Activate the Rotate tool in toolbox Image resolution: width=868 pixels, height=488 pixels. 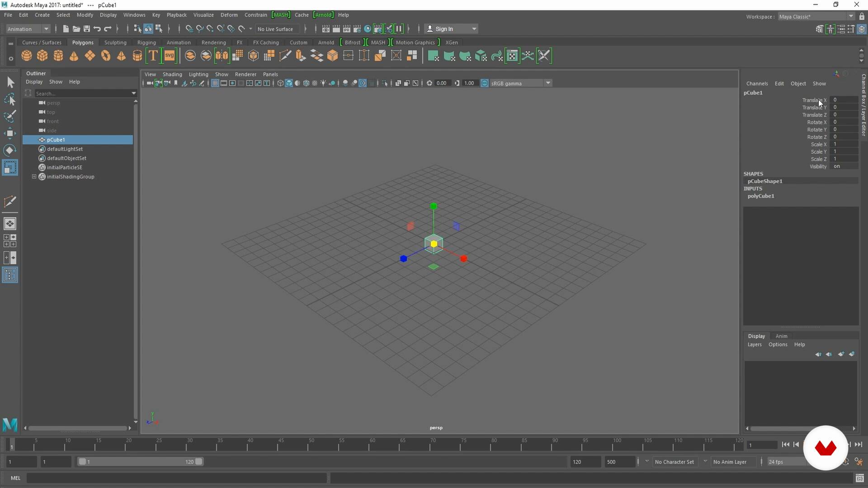pyautogui.click(x=10, y=150)
